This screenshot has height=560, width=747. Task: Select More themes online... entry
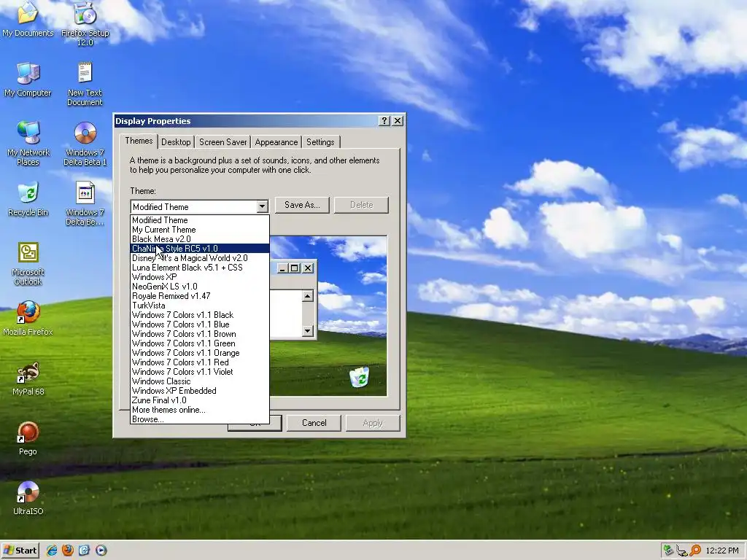click(x=200, y=410)
